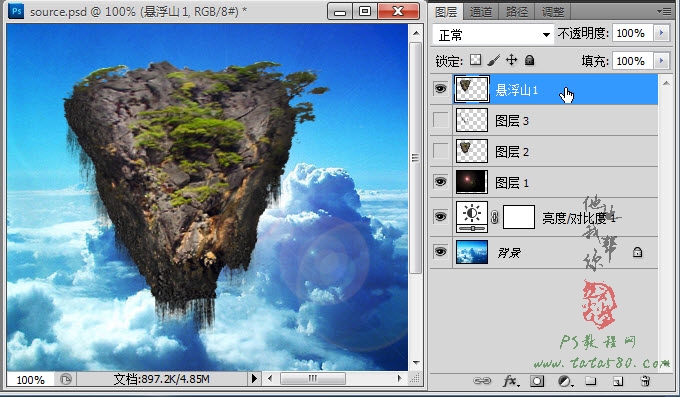Click the mask link chain on 亮度/对比度 1

(x=494, y=217)
